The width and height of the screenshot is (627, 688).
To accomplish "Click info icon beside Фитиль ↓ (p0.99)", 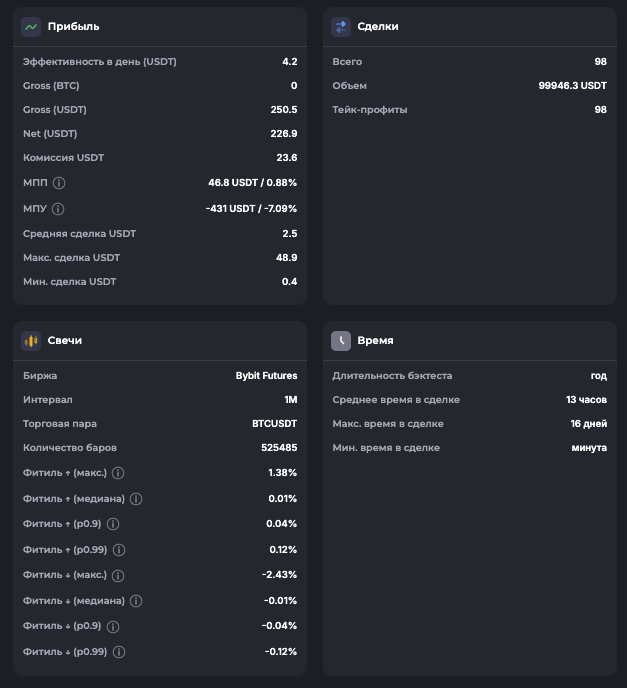I will click(119, 652).
